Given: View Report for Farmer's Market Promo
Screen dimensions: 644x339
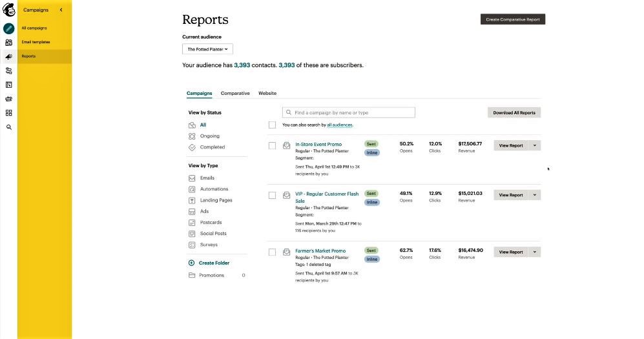Looking at the screenshot, I should (x=511, y=252).
